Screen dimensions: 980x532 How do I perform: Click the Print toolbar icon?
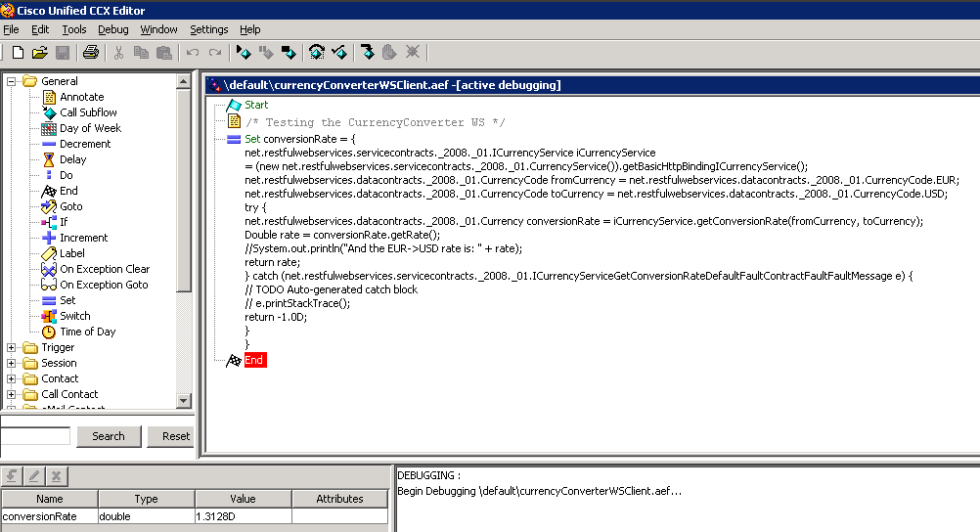[x=91, y=53]
